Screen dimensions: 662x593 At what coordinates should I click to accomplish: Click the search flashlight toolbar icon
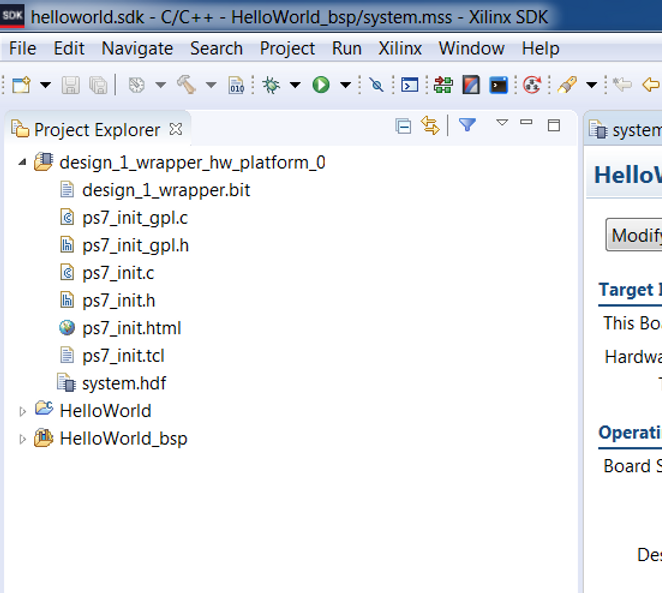click(567, 85)
